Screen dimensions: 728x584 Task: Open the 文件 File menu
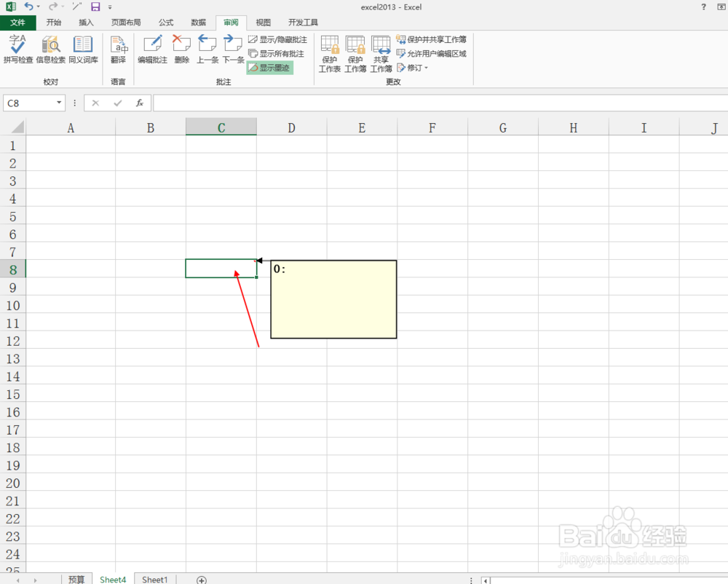click(18, 22)
